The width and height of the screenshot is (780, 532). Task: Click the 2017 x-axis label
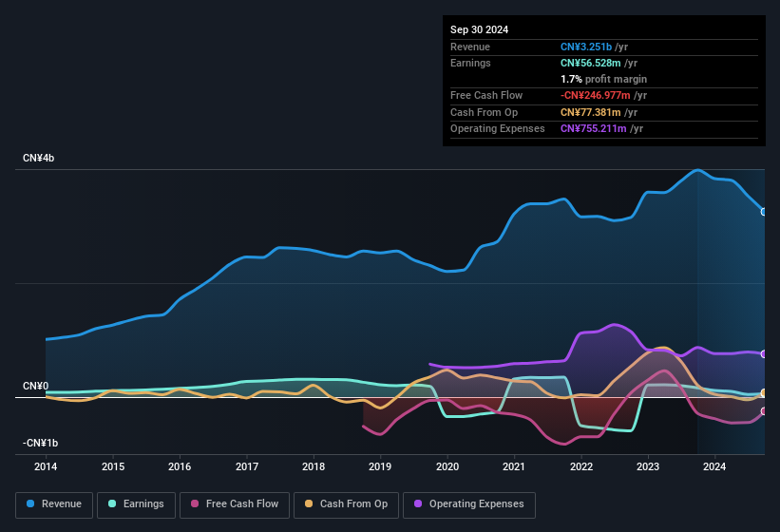[x=247, y=466]
